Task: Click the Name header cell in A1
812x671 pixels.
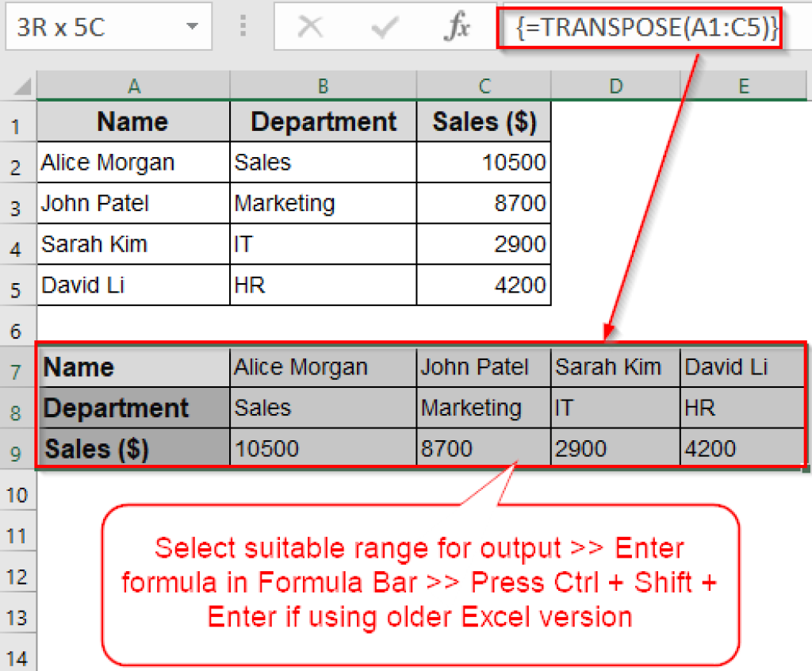Action: click(x=132, y=121)
